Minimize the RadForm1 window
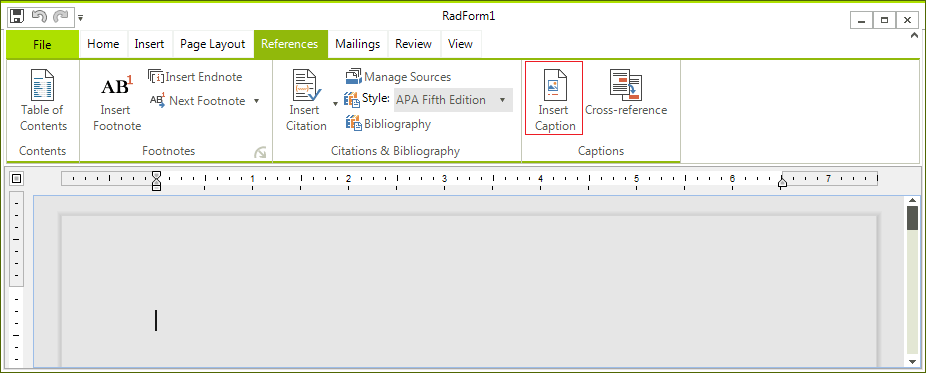 click(862, 20)
